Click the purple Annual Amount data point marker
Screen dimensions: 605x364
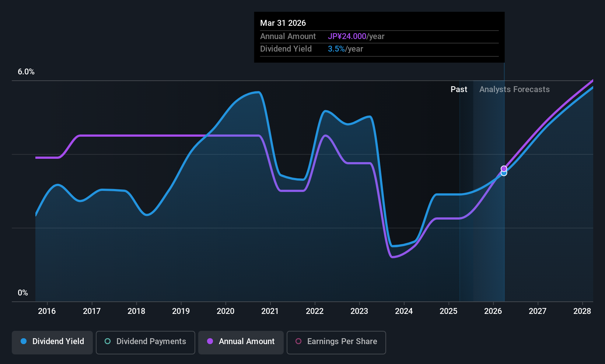point(504,169)
